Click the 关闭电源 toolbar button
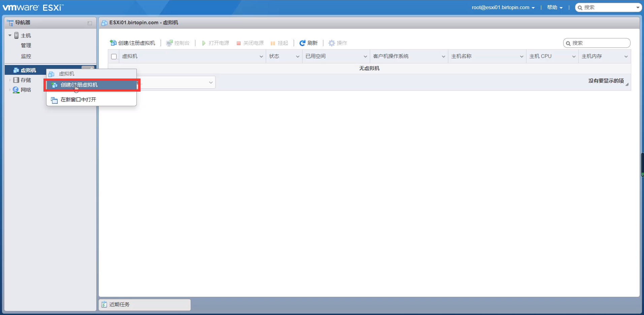The height and width of the screenshot is (315, 644). pos(250,43)
